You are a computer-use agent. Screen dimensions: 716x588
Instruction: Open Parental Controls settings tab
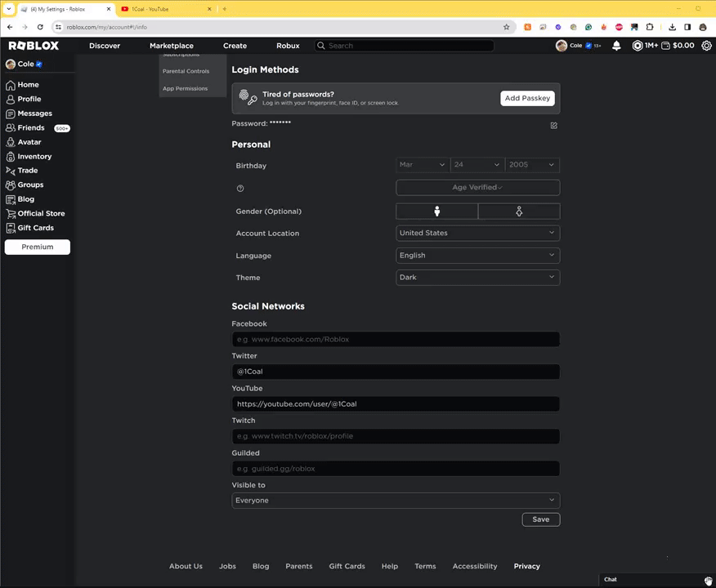pos(186,71)
